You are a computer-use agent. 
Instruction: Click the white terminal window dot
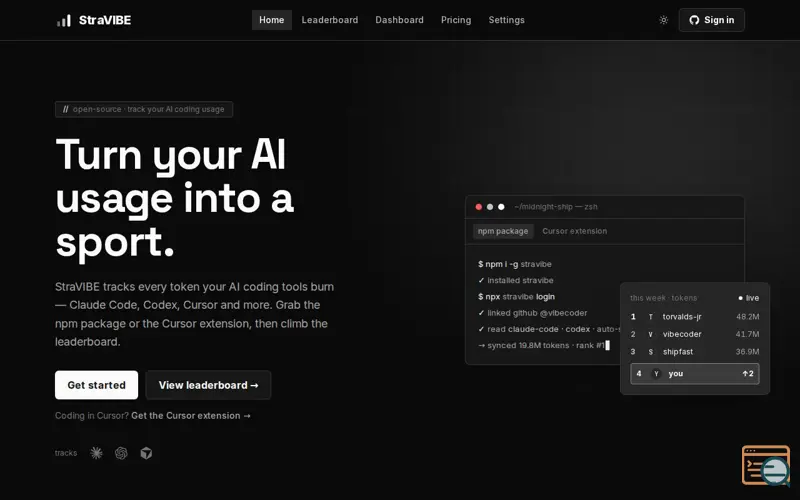point(501,207)
